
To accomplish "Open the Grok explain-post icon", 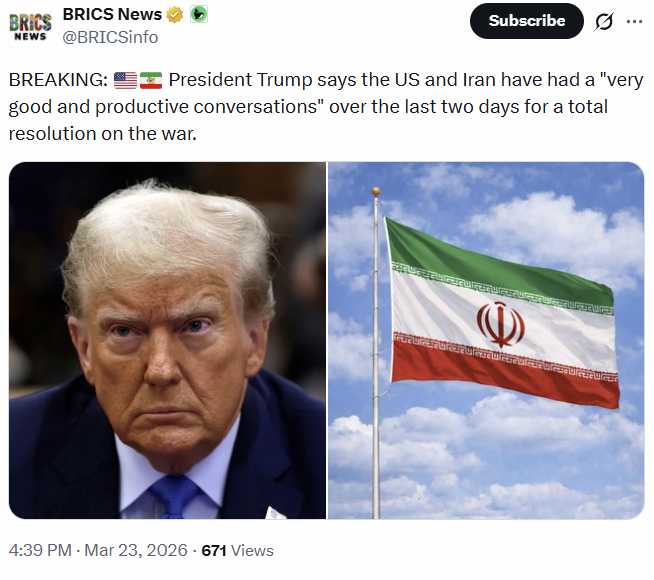I will 604,21.
